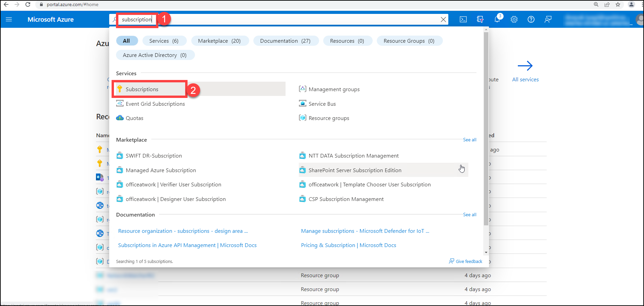Viewport: 644px width, 306px height.
Task: Open the notifications bell
Action: click(x=497, y=19)
